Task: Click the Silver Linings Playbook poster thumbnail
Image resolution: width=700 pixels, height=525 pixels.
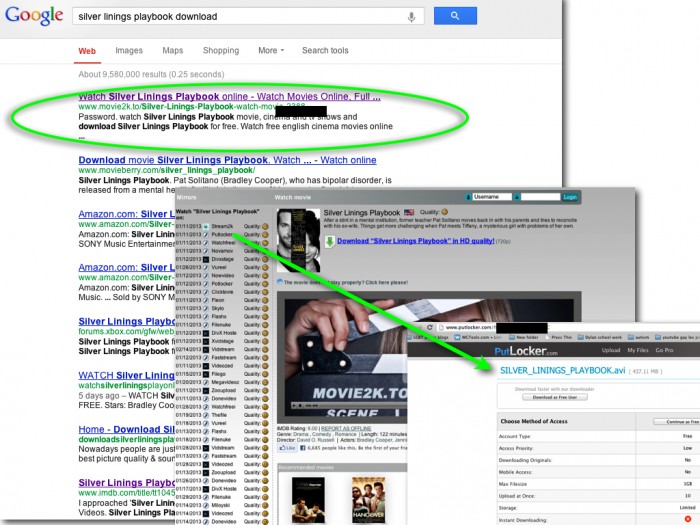Action: pyautogui.click(x=299, y=241)
